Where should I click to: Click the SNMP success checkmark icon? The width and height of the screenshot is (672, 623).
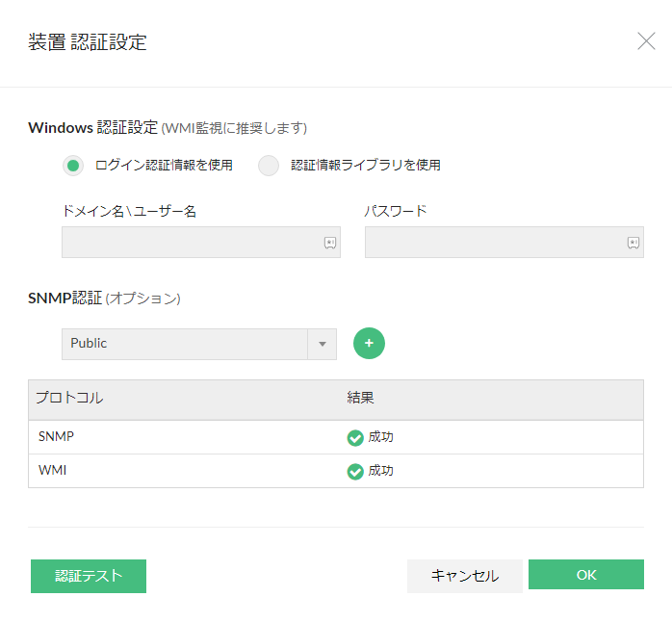[355, 438]
